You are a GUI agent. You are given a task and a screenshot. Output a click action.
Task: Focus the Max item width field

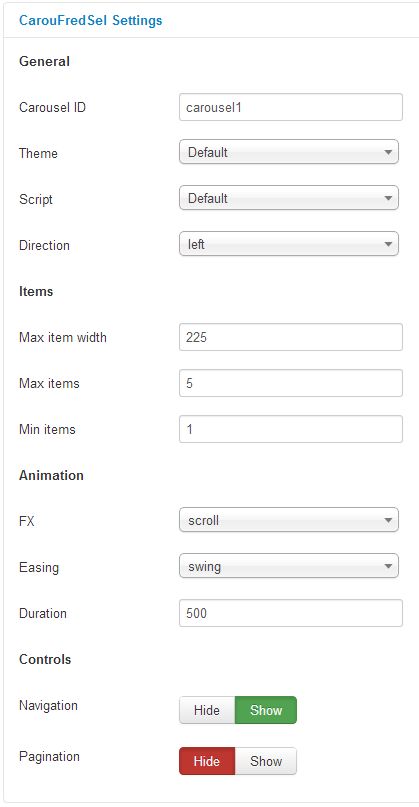pyautogui.click(x=291, y=337)
